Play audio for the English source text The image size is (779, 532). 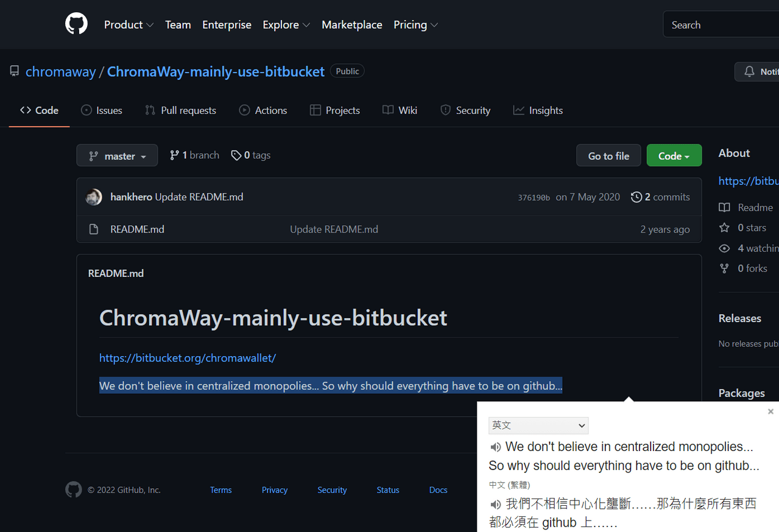496,447
